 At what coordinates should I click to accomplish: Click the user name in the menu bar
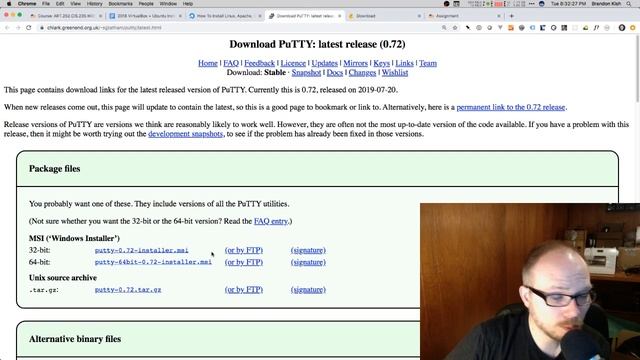tap(606, 4)
